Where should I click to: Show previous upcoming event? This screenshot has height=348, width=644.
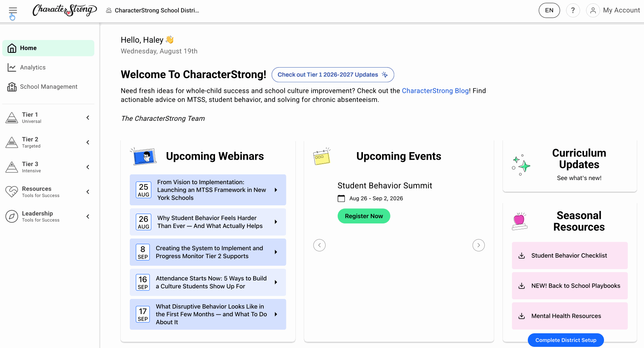pos(319,245)
